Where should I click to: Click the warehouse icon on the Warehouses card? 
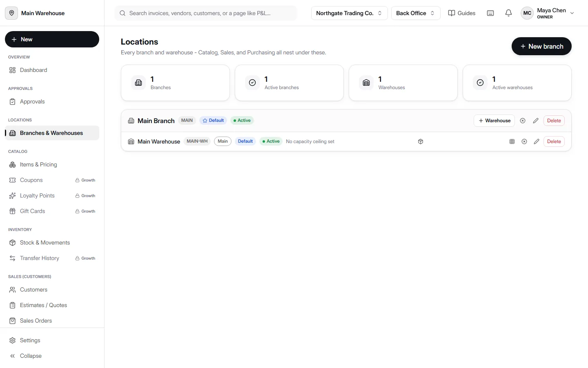click(x=366, y=83)
